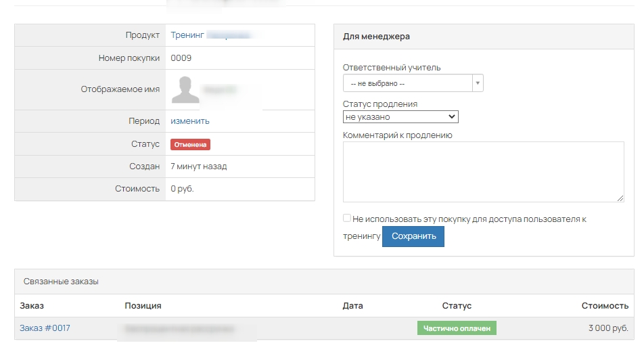This screenshot has height=356, width=644.
Task: Click the Дата column header
Action: point(352,306)
